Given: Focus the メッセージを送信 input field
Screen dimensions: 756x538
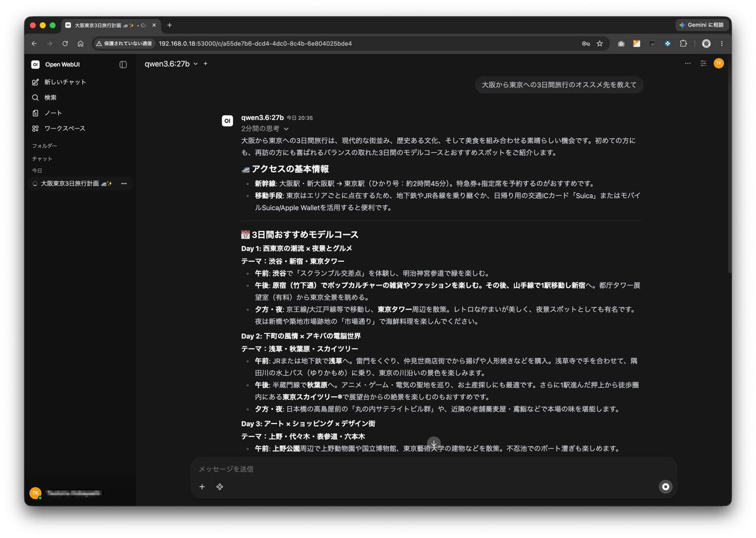Looking at the screenshot, I should (434, 469).
